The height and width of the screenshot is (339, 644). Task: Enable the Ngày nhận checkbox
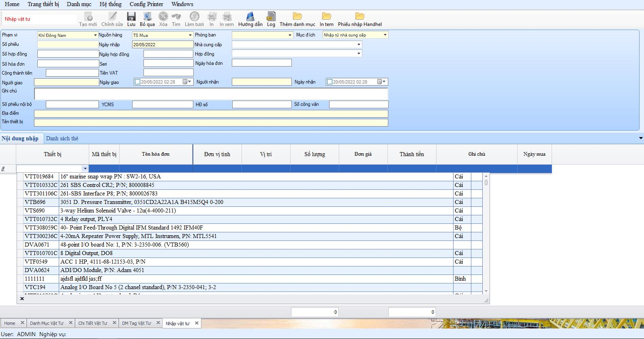329,82
